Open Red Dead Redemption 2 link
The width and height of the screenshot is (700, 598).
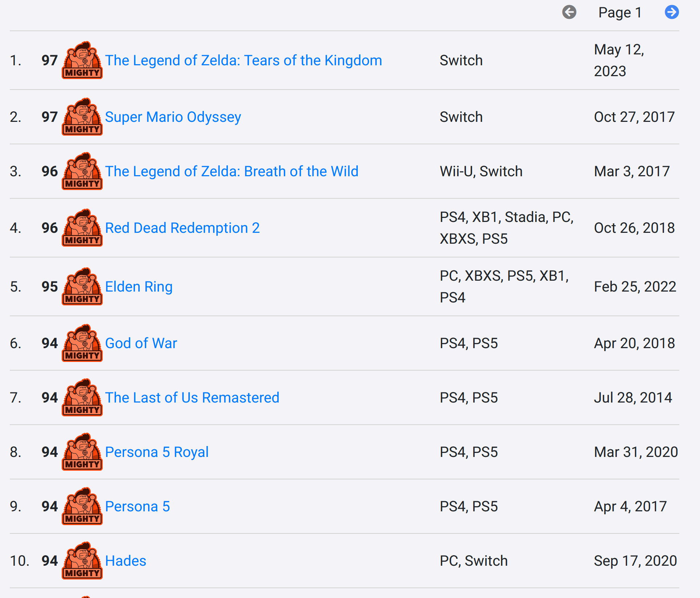183,228
